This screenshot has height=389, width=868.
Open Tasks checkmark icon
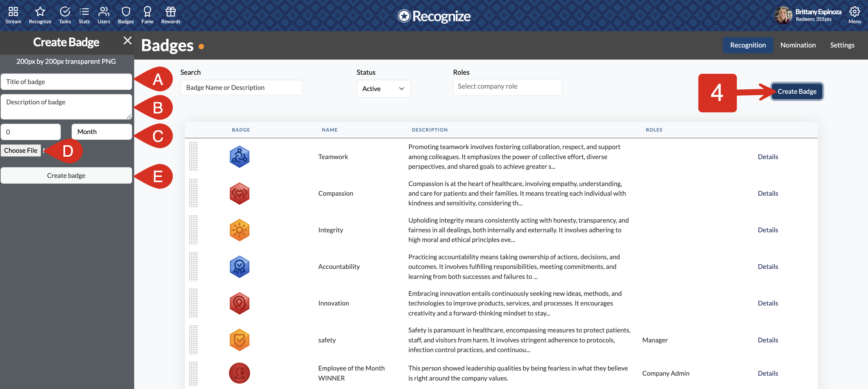click(65, 12)
